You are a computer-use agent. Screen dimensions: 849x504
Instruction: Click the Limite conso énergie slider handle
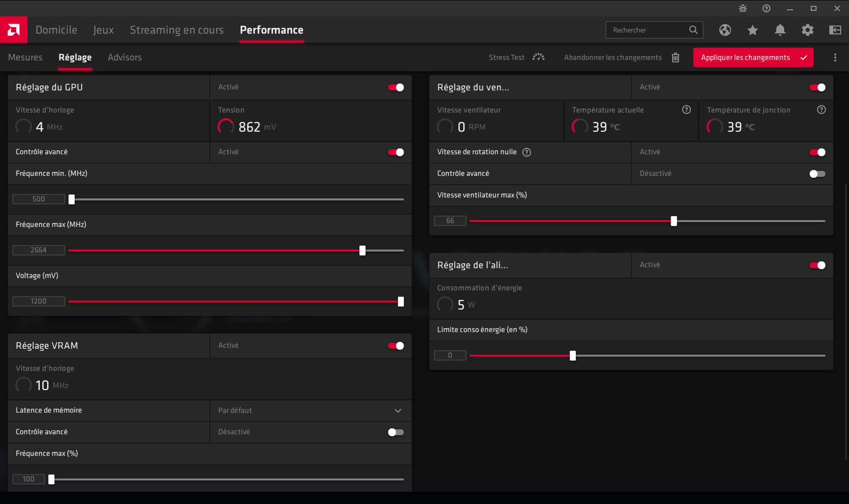[573, 356]
